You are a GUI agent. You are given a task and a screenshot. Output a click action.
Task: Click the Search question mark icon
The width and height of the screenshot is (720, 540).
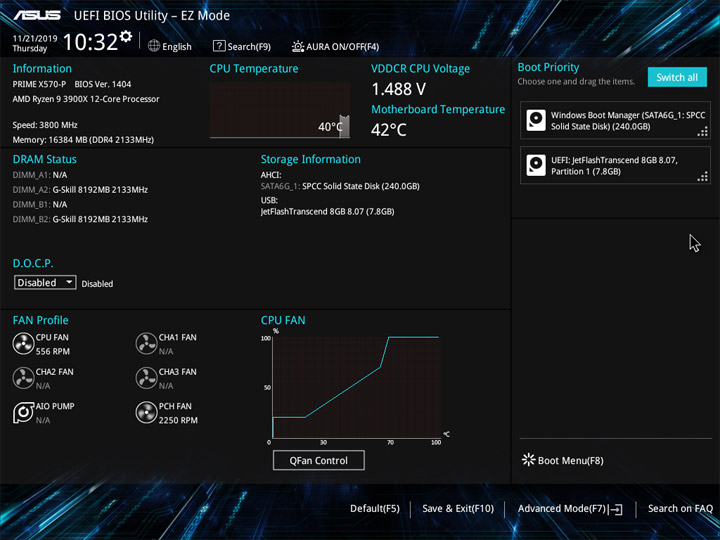(x=219, y=46)
